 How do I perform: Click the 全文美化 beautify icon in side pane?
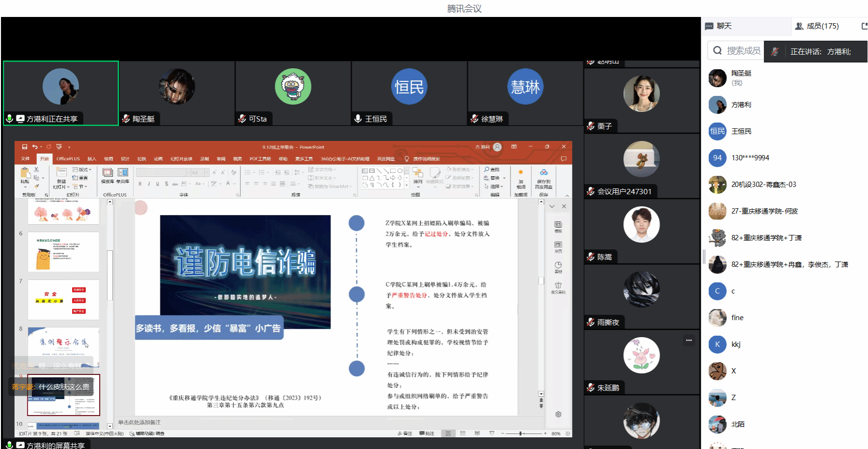[x=558, y=288]
